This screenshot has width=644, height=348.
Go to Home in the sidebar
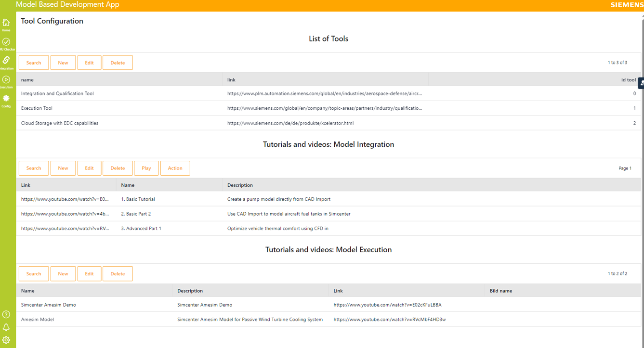click(6, 24)
